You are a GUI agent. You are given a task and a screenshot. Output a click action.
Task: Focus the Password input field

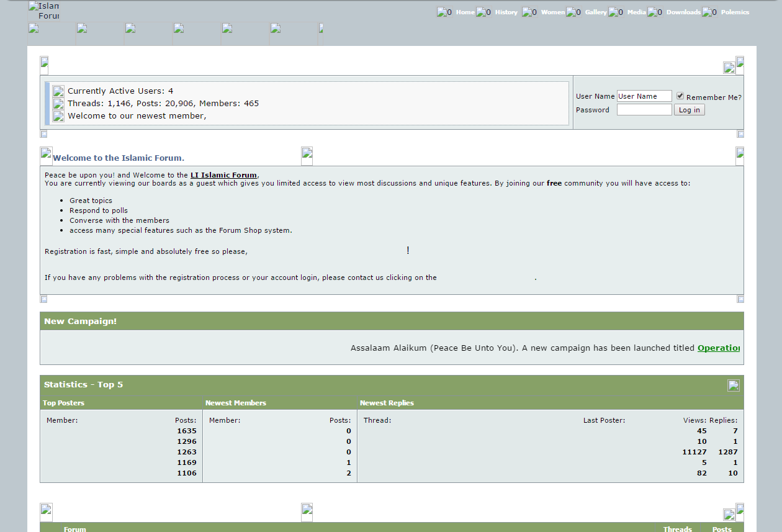coord(644,110)
